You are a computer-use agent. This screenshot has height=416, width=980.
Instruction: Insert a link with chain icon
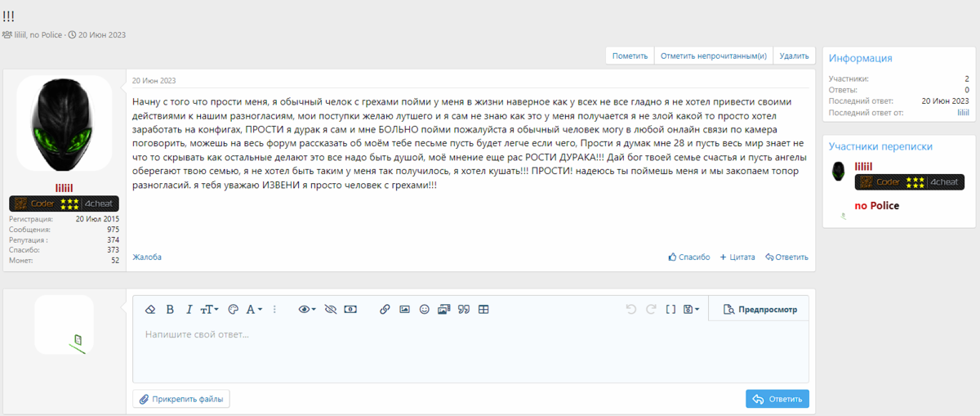coord(385,310)
